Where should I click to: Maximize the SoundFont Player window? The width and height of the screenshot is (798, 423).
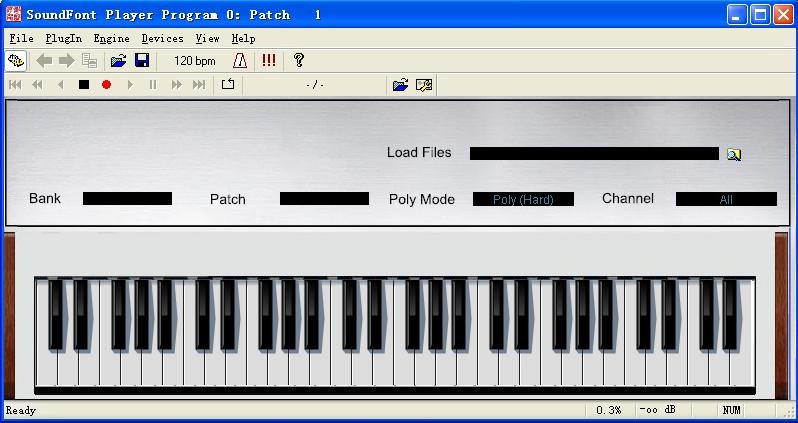[760, 14]
